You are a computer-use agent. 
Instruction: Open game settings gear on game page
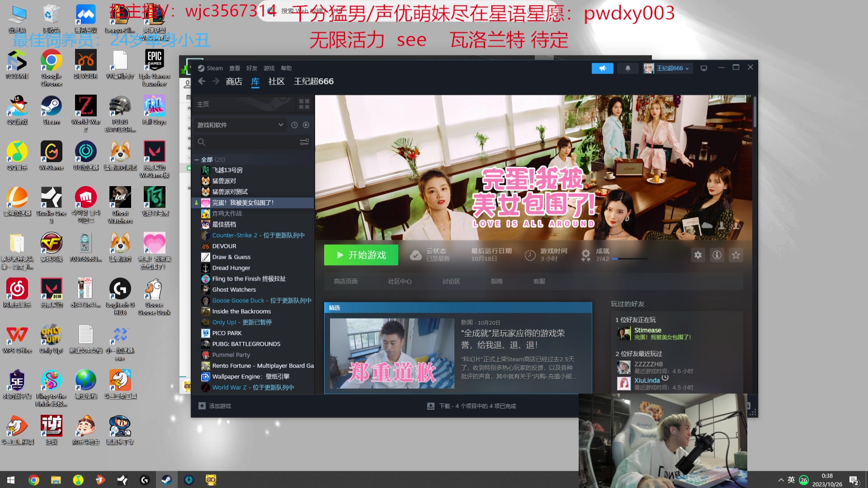(698, 255)
